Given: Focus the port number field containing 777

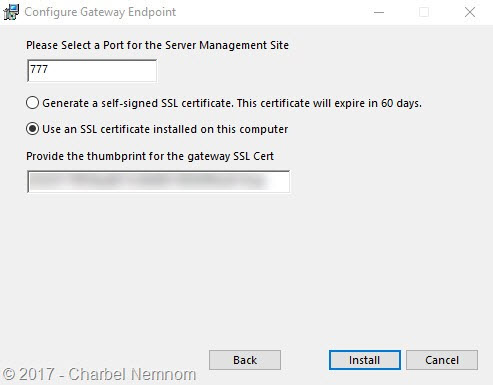Looking at the screenshot, I should click(x=92, y=71).
